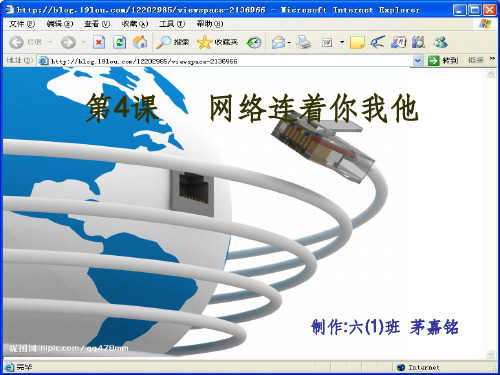500x375 pixels.
Task: Click the vertical scrollbar down arrow
Action: coord(491,354)
